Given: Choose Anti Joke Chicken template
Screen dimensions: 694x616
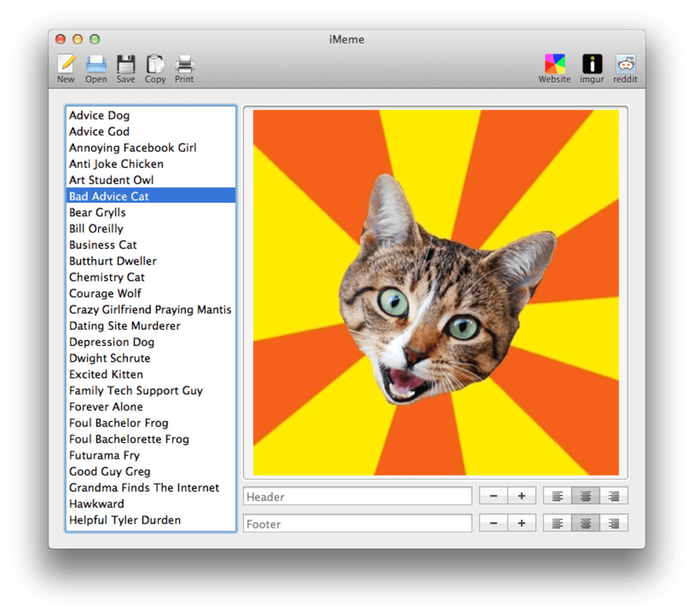Looking at the screenshot, I should pos(151,164).
